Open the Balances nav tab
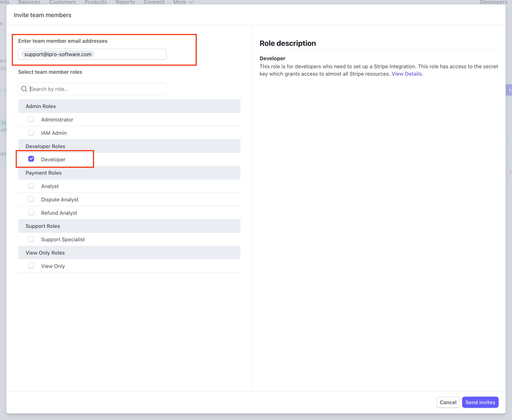The height and width of the screenshot is (420, 512). point(29,2)
